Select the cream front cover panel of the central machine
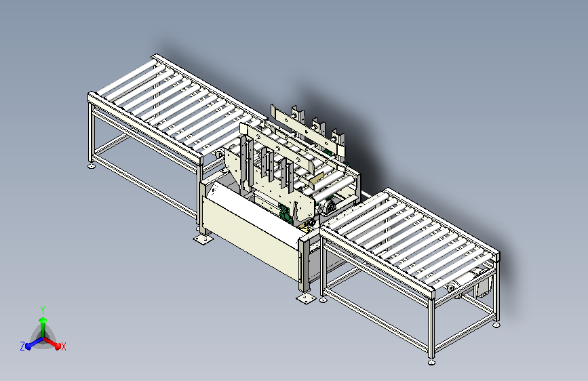 click(250, 239)
